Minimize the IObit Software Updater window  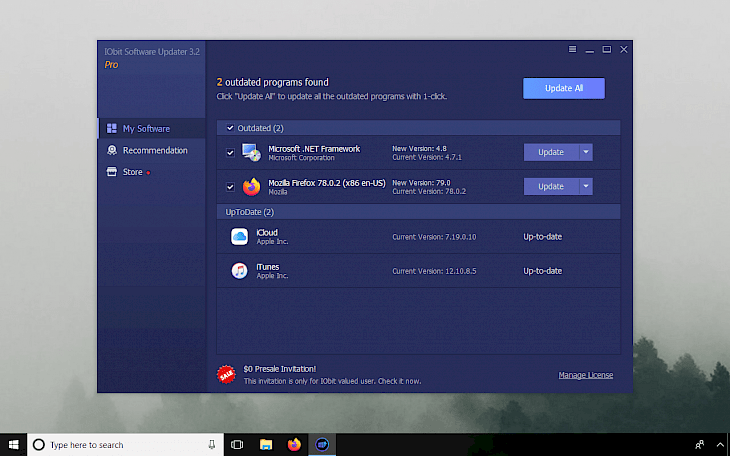pos(589,50)
